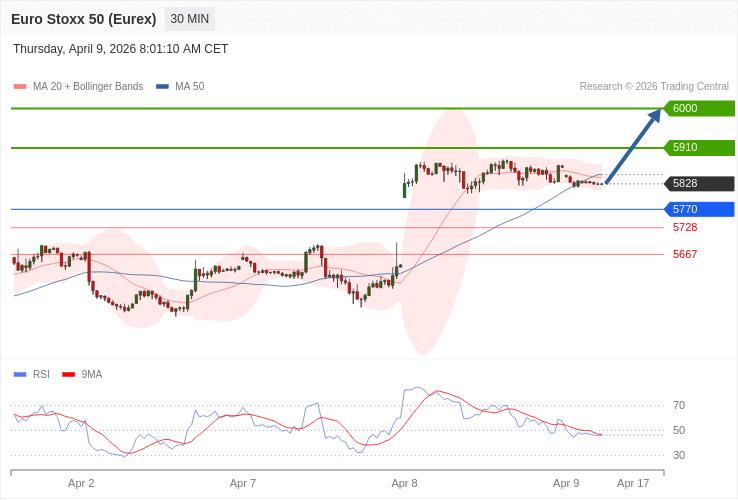738x500 pixels.
Task: Click the Apr 8 date axis label
Action: pyautogui.click(x=405, y=484)
